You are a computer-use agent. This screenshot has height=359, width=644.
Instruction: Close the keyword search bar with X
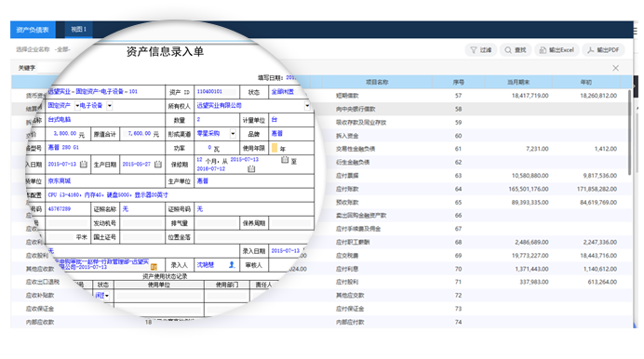[x=615, y=68]
